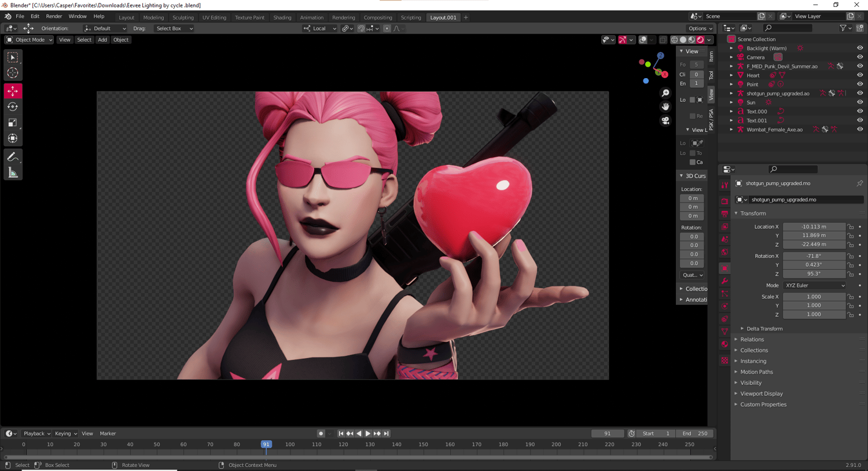Open the Drag Select Box dropdown
This screenshot has height=471, width=868.
coord(174,28)
